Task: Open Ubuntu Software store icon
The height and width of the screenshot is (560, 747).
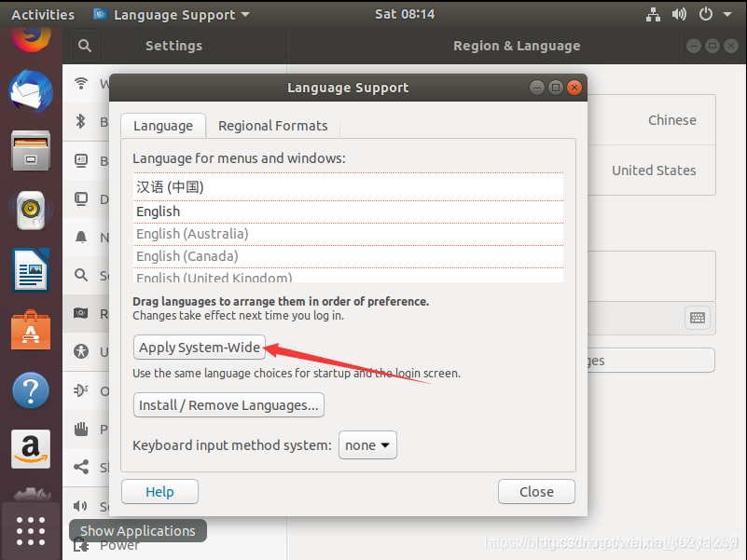Action: 31,330
